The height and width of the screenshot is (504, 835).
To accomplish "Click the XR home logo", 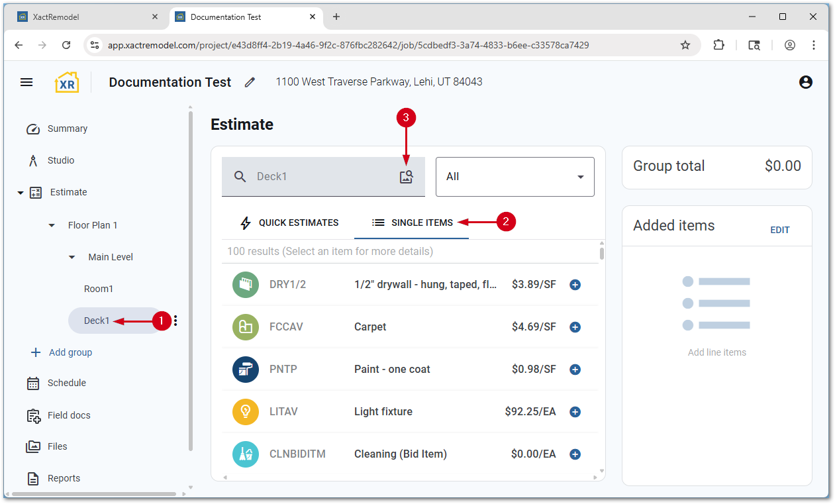I will [x=67, y=82].
